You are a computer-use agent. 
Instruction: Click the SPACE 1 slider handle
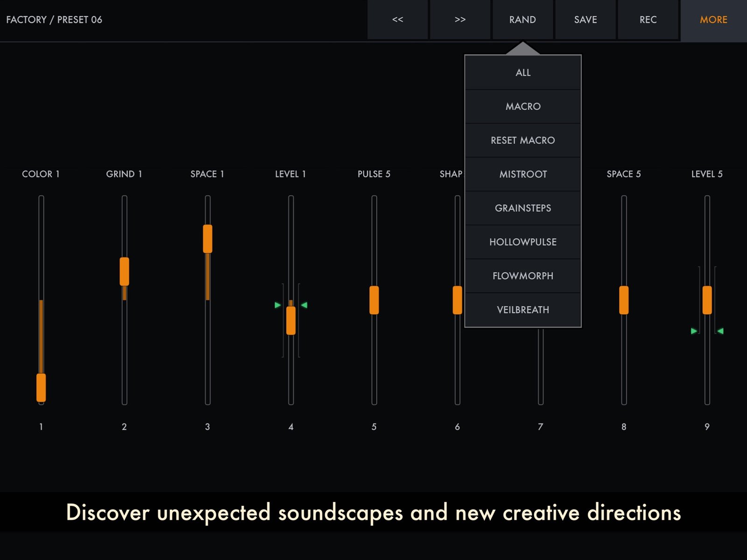click(208, 239)
